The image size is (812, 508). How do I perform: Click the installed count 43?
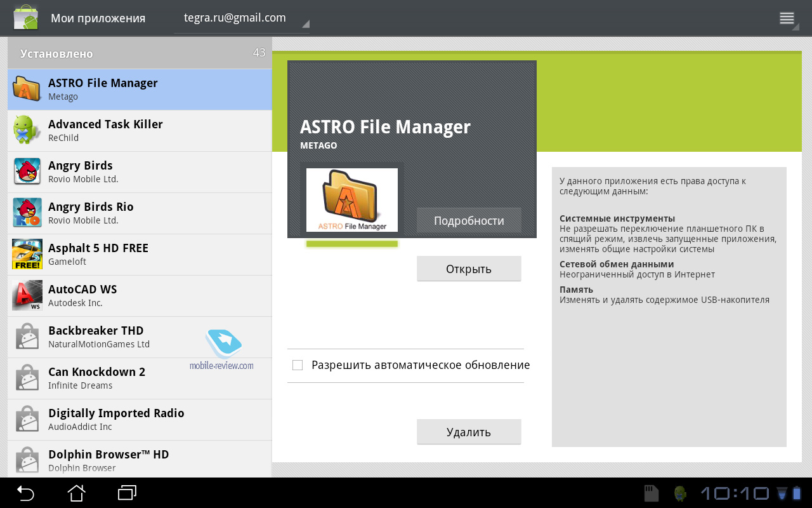point(259,53)
